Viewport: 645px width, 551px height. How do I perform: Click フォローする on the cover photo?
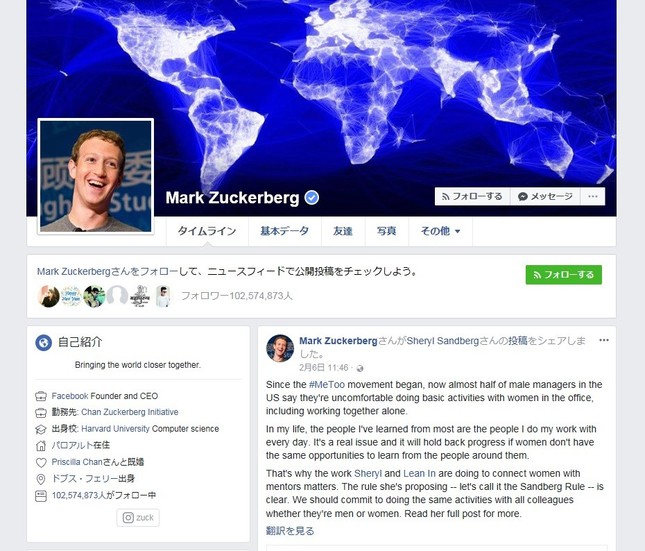tap(472, 196)
